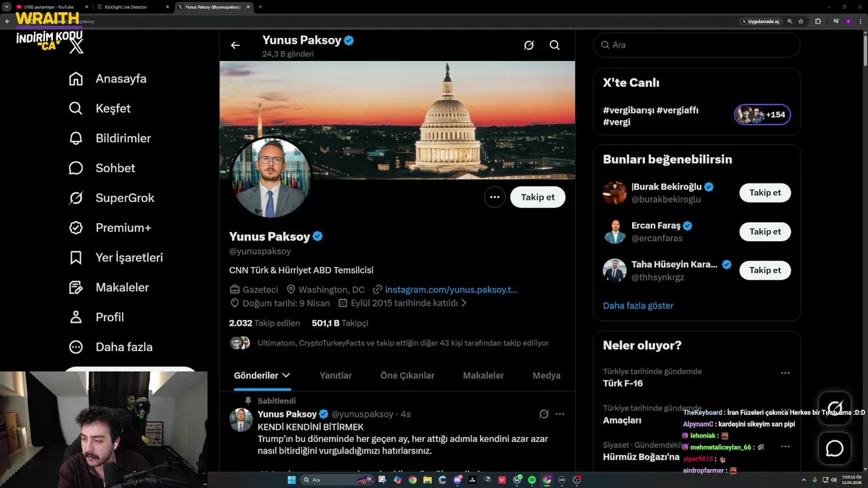This screenshot has height=488, width=868.
Task: Open the X logo home link
Action: point(77,46)
